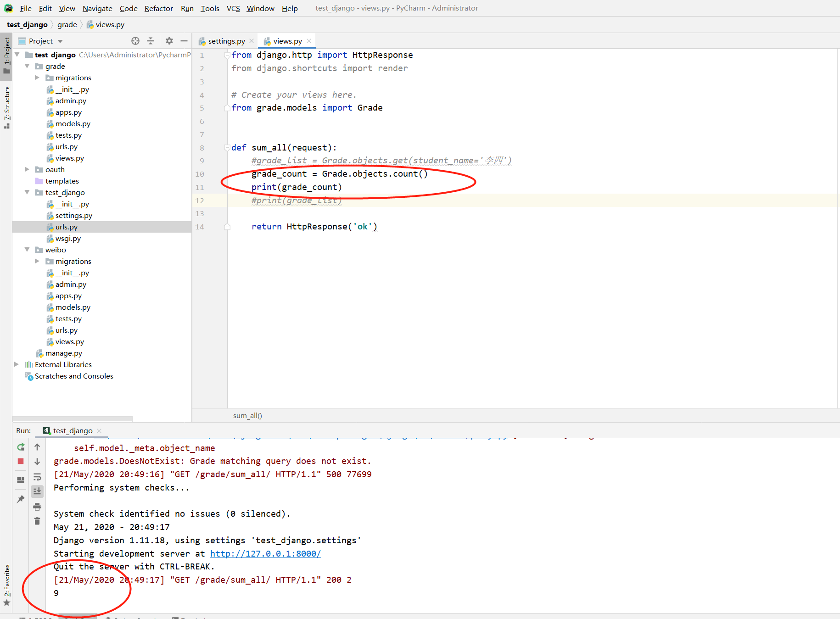Click grade breadcrumb in navigation bar

[67, 24]
